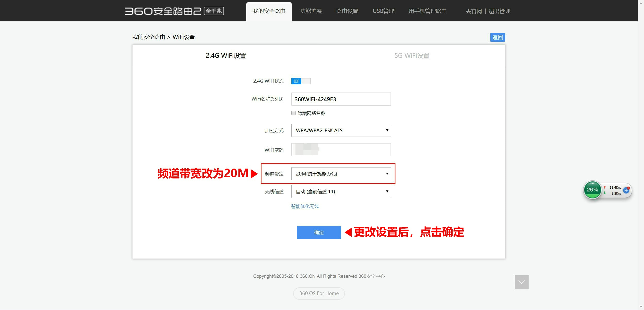
Task: Open the 路由设置 menu tab
Action: (347, 11)
